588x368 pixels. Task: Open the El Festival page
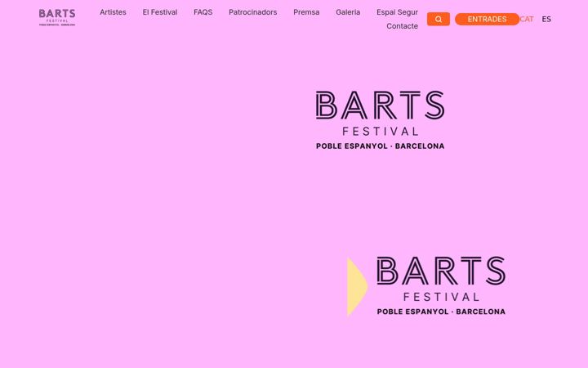pyautogui.click(x=160, y=12)
